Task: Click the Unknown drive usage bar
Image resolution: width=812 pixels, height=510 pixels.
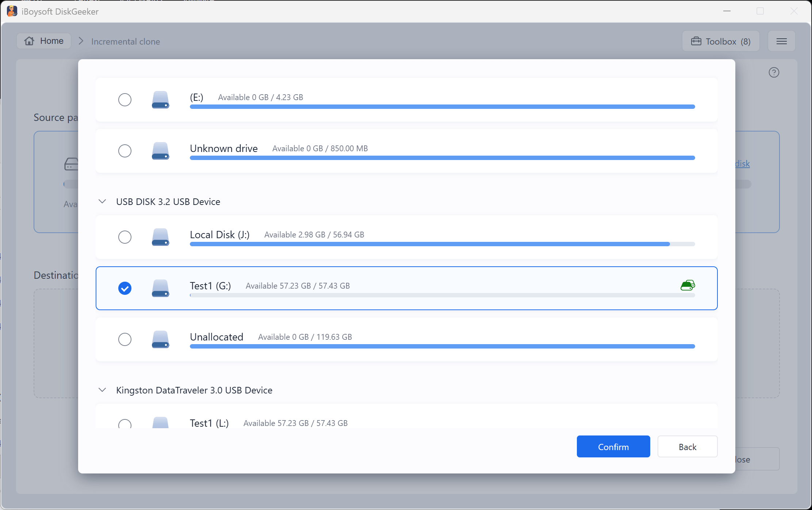Action: click(443, 158)
